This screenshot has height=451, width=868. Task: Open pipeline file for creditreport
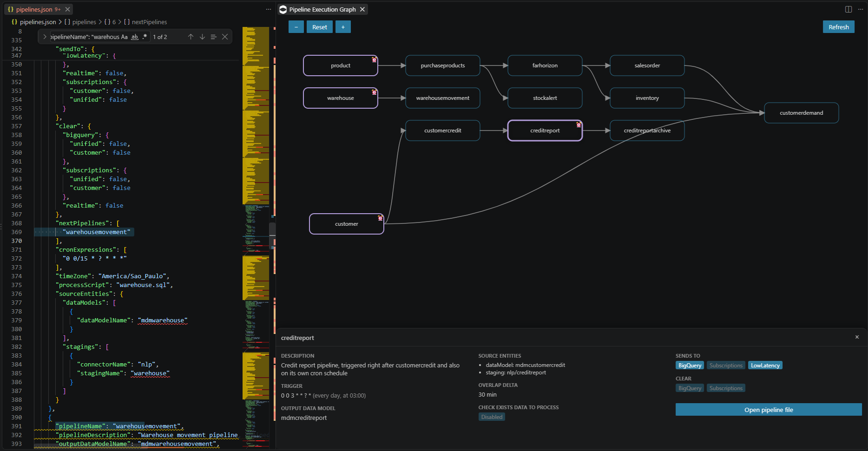coord(769,410)
